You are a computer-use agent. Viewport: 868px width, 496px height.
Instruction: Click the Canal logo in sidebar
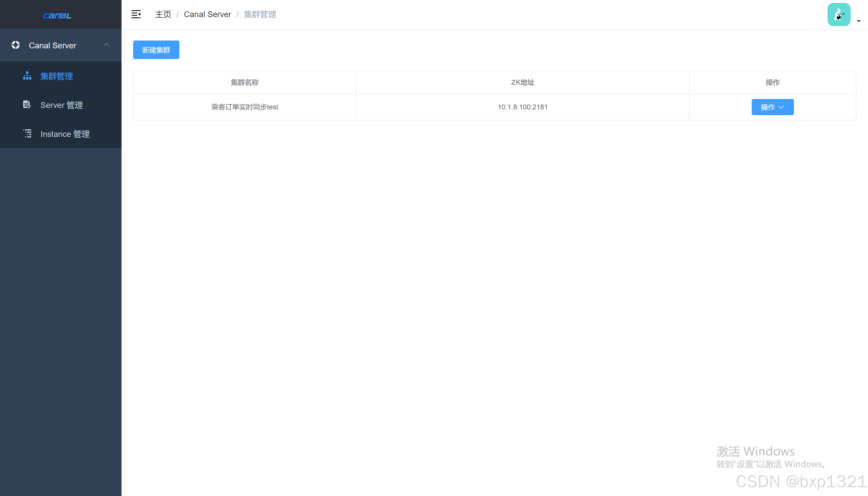click(57, 16)
